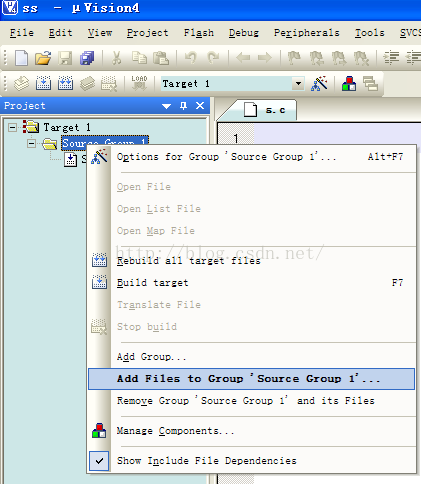Toggle the Insert Bookmark flag icon
The image size is (421, 484).
tap(294, 58)
